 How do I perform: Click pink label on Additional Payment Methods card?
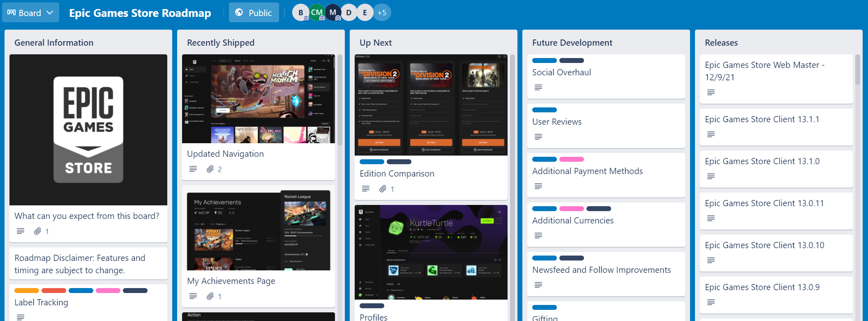[x=572, y=159]
